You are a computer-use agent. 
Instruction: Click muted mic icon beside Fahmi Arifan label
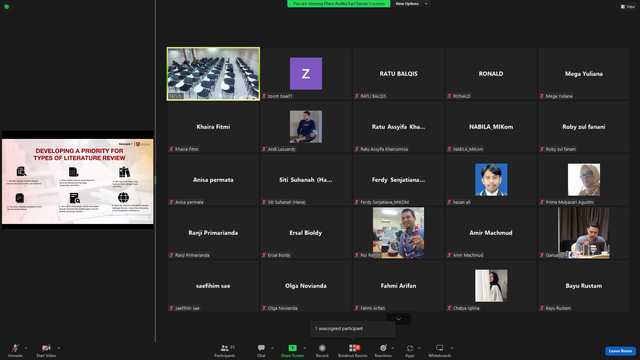357,308
